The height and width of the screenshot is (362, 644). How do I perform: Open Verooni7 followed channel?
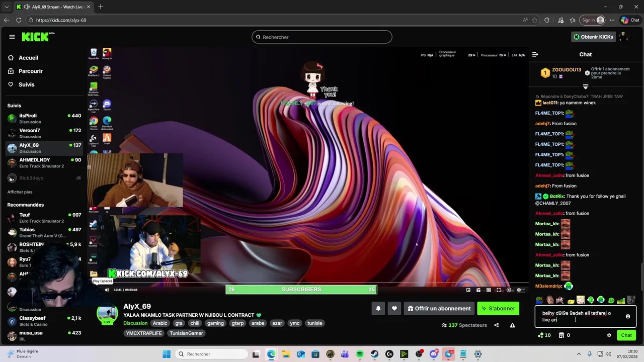(x=44, y=133)
